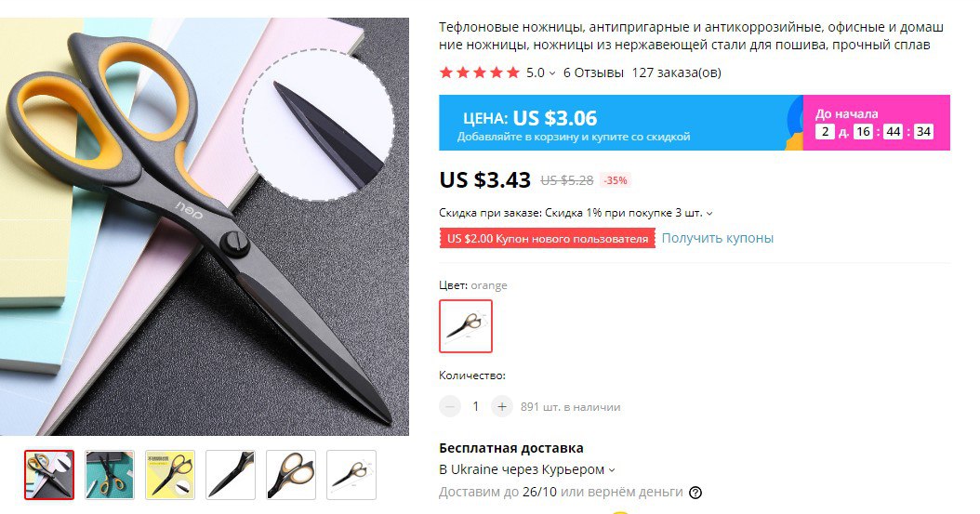Decrease quantity with the minus button
The width and height of the screenshot is (980, 514).
click(449, 406)
